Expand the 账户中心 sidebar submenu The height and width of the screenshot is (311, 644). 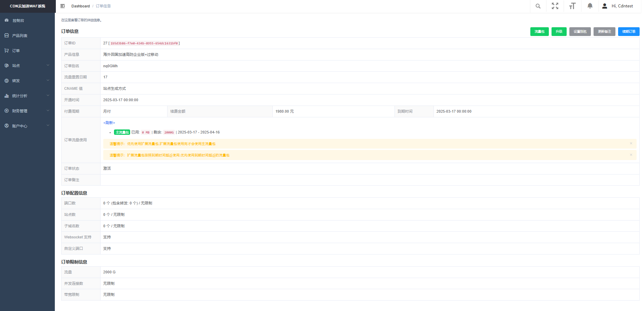click(x=27, y=126)
